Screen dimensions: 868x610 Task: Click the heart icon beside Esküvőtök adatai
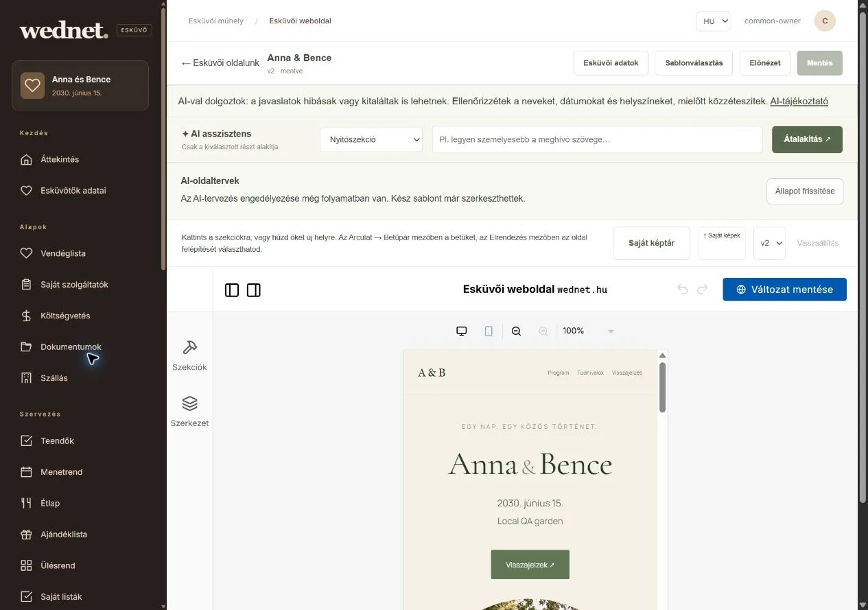(x=26, y=191)
